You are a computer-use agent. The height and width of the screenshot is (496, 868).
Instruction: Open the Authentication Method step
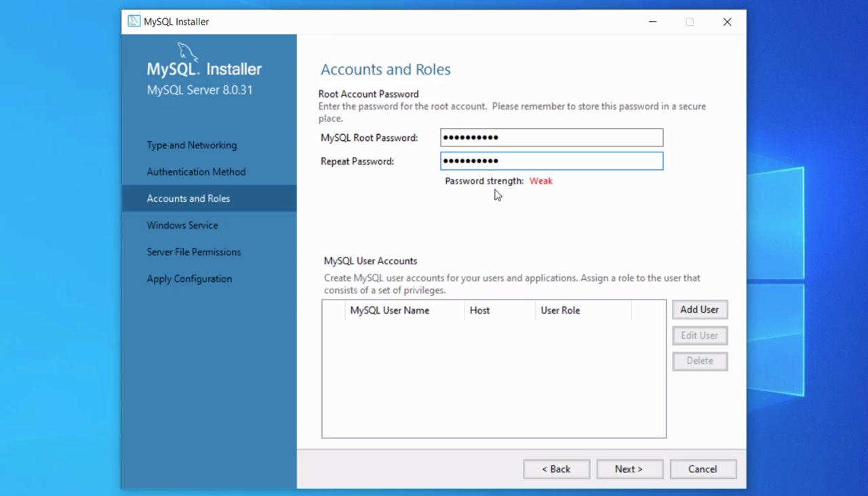[x=196, y=172]
